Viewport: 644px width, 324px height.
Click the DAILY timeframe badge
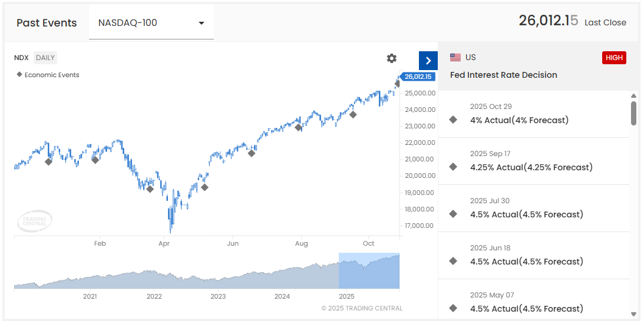click(45, 58)
